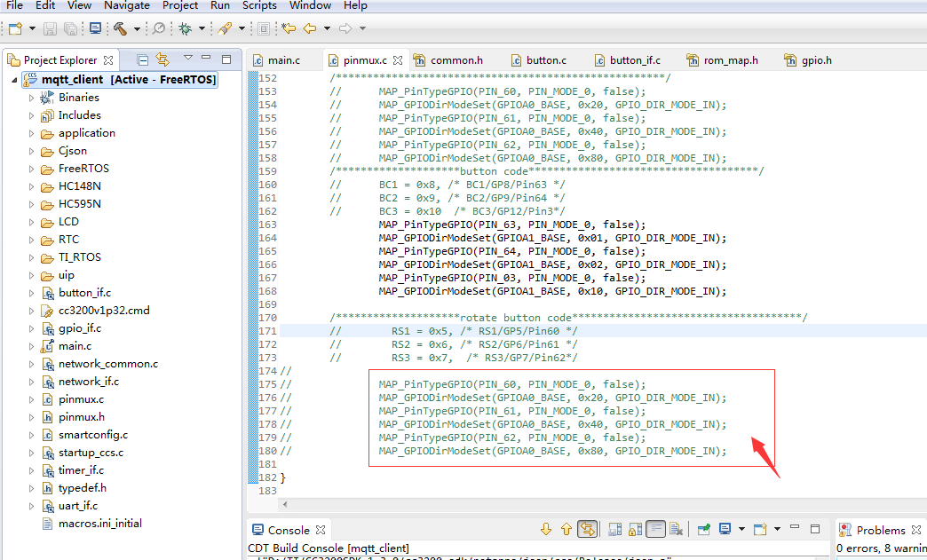Expand the Binaries tree node
This screenshot has width=927, height=560.
tap(31, 98)
